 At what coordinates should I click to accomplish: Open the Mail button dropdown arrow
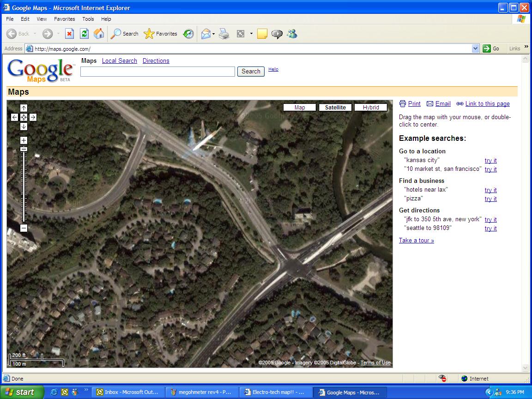pyautogui.click(x=213, y=34)
